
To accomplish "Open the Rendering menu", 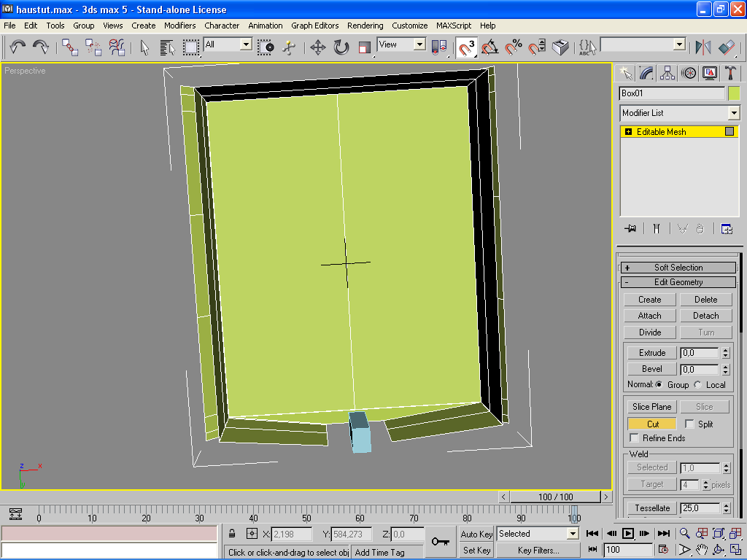I will pyautogui.click(x=365, y=26).
